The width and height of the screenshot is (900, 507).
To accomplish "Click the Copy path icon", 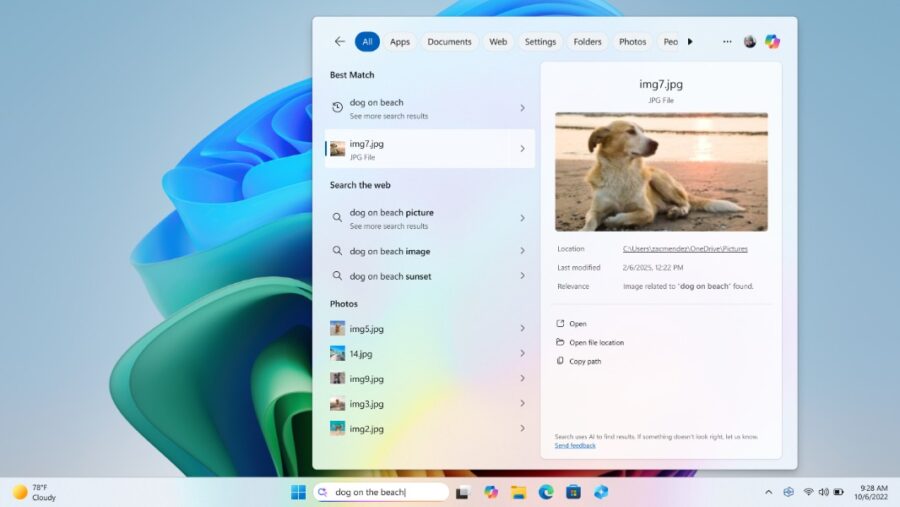I will pos(560,361).
